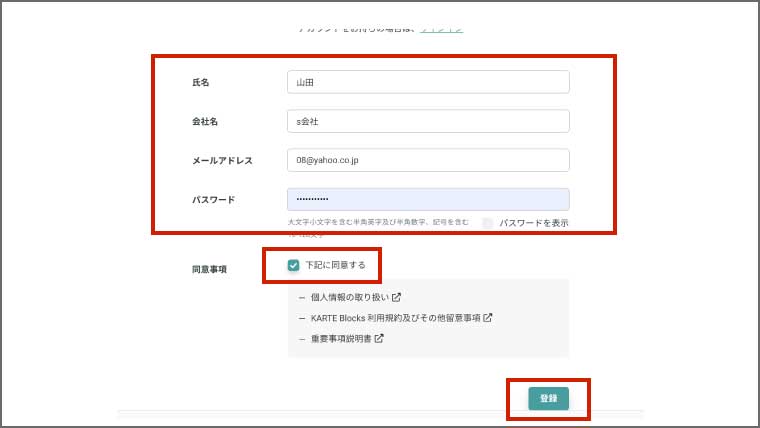Click the 氏名 name input field

tap(428, 82)
